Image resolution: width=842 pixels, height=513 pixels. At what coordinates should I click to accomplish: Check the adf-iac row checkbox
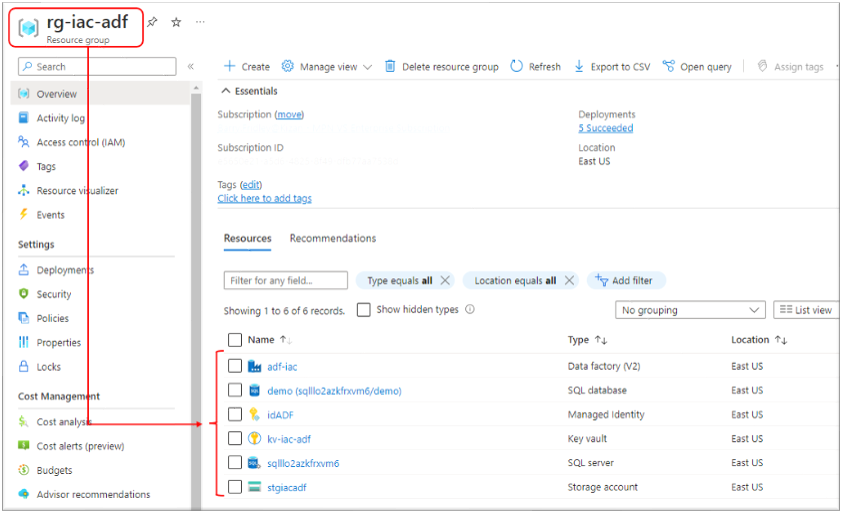pos(235,366)
